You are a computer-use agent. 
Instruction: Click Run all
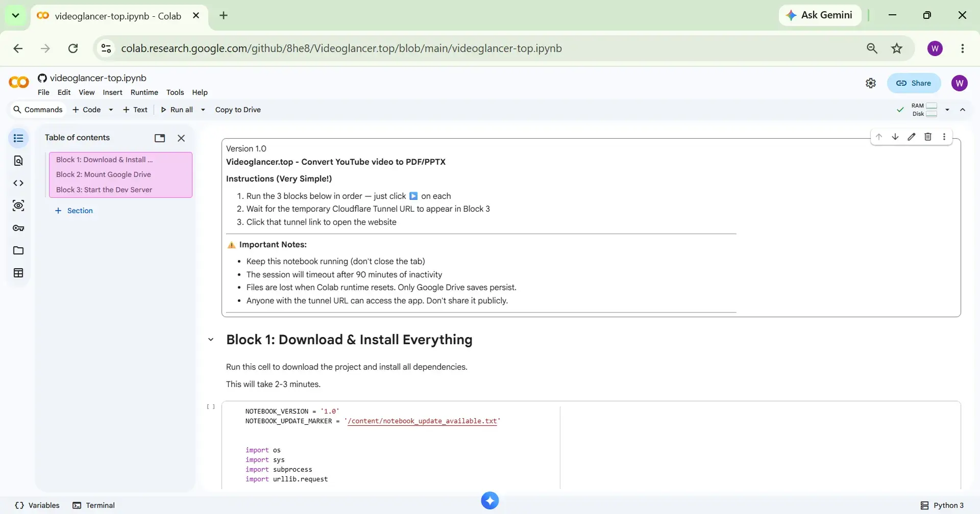(177, 110)
